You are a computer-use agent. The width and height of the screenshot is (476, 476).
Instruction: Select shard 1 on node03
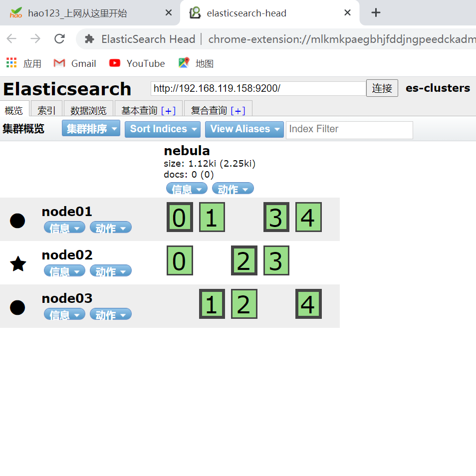212,304
